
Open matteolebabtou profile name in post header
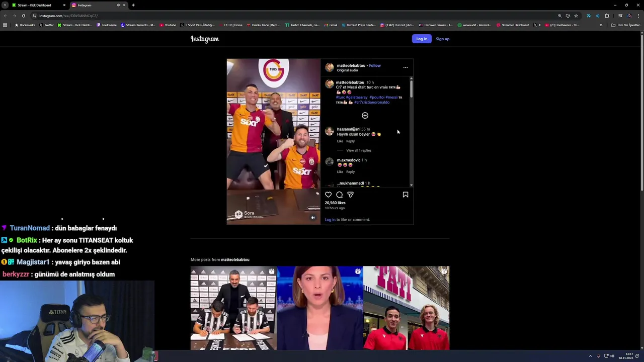pyautogui.click(x=351, y=65)
